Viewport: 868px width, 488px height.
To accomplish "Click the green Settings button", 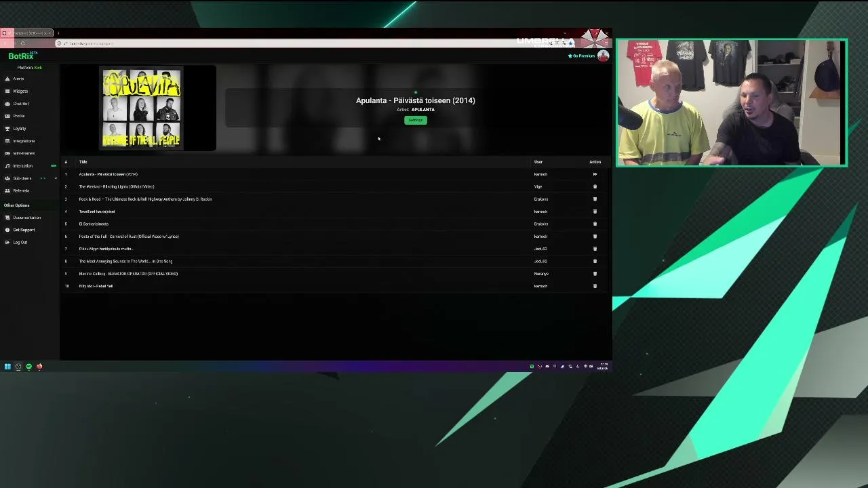I will (416, 120).
